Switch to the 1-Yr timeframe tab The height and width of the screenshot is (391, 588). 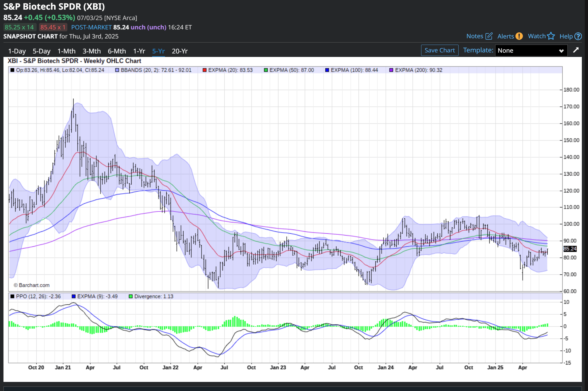coord(139,51)
